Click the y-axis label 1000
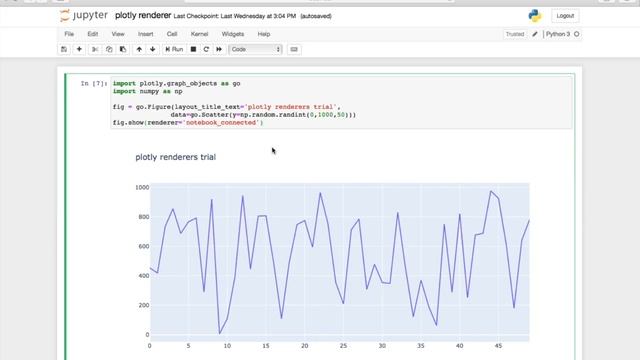Screen dimensions: 640x360 tap(142, 187)
